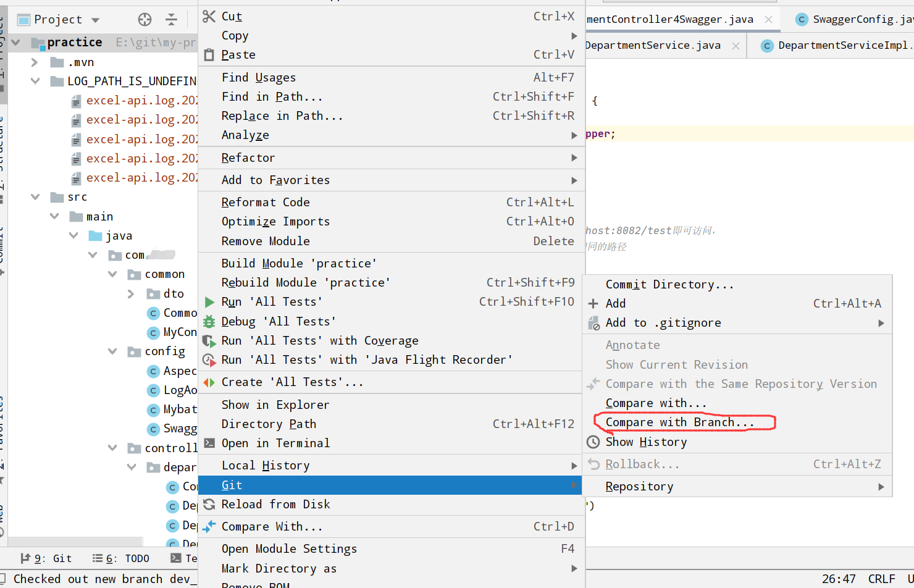914x588 pixels.
Task: Choose Find Usages from context menu
Action: click(x=392, y=77)
